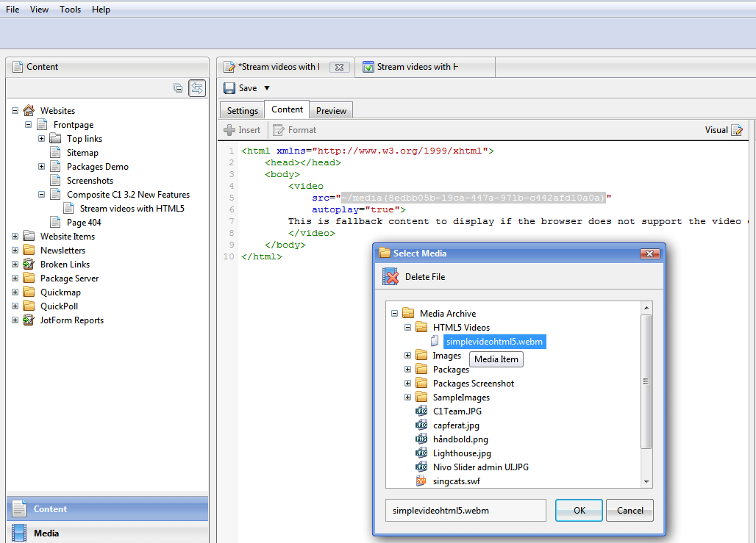This screenshot has width=756, height=543.
Task: Click the Flash icon next to singcats.swf
Action: point(421,481)
